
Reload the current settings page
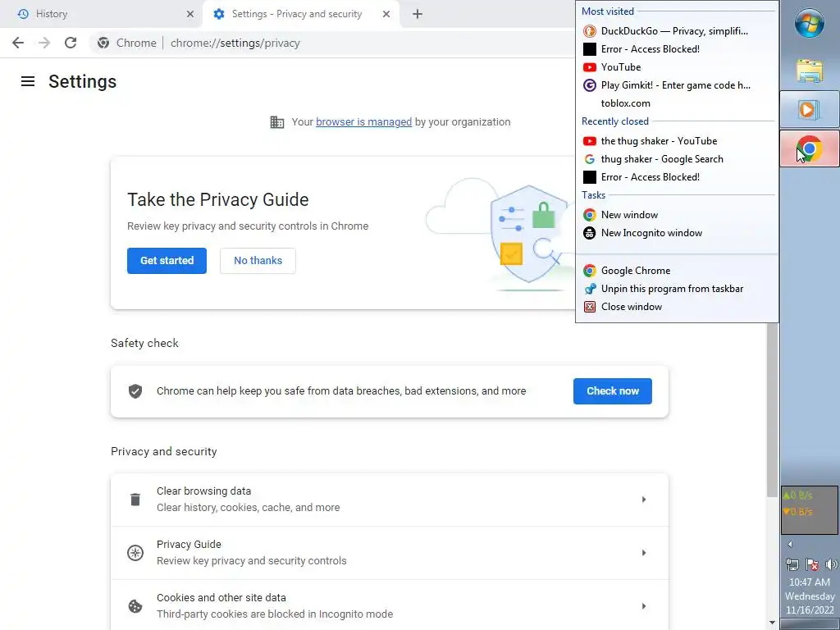(x=71, y=43)
